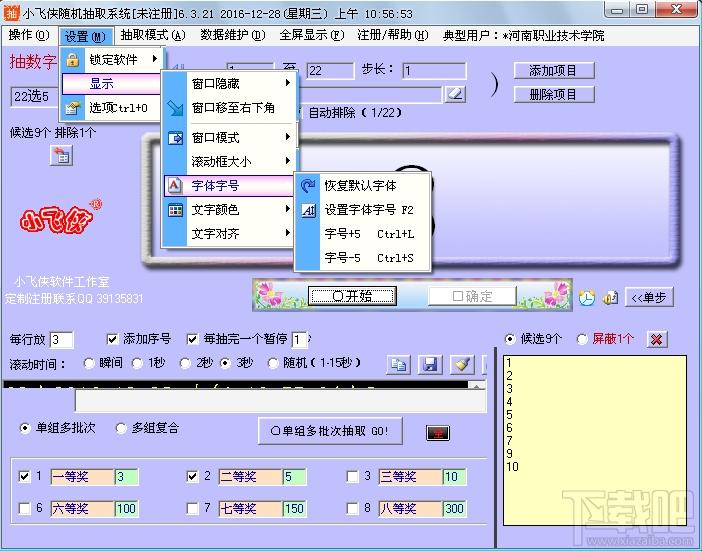Select the 1秒 scroll time option
Image resolution: width=702 pixels, height=551 pixels.
137,363
